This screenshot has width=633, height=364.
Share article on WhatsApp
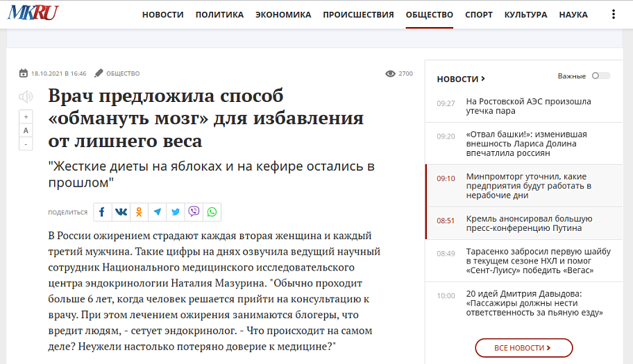(212, 212)
